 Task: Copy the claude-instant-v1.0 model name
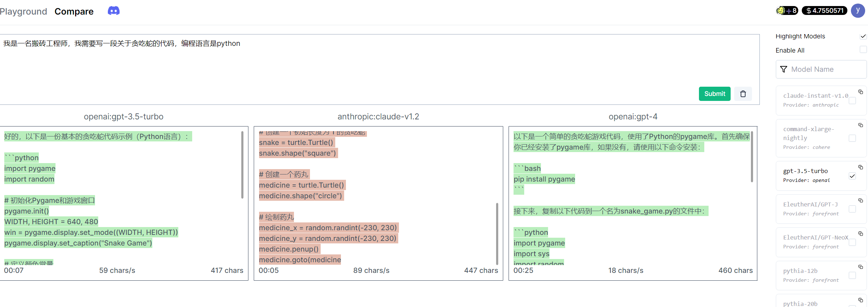(861, 92)
